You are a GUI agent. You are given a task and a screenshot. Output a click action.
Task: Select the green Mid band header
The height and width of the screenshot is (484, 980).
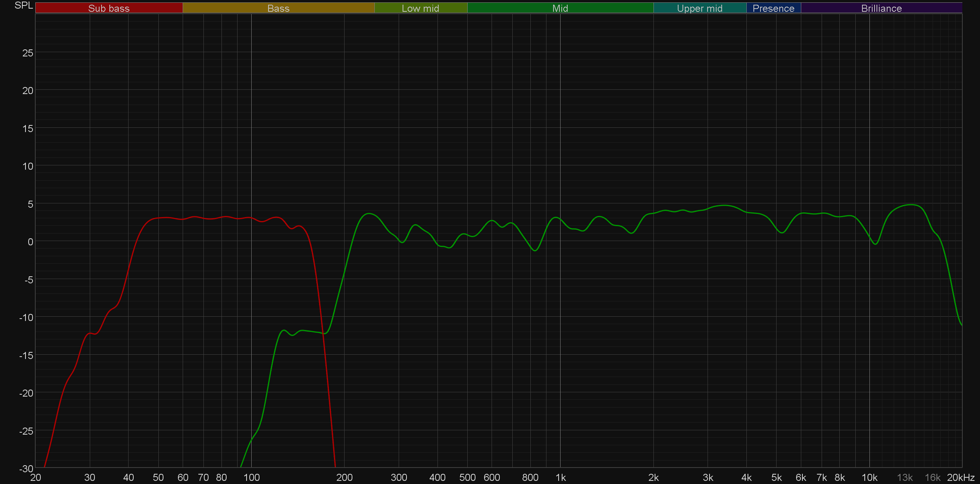[x=560, y=8]
